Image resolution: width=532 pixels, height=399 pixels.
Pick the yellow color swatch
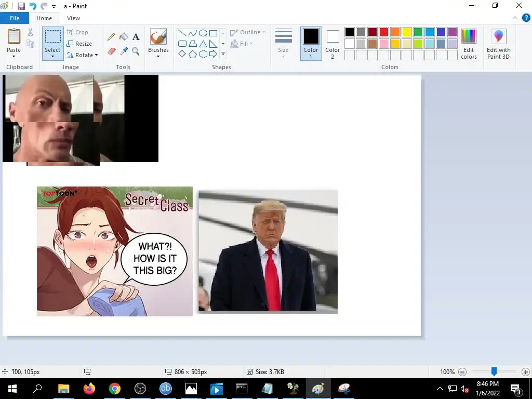click(406, 32)
